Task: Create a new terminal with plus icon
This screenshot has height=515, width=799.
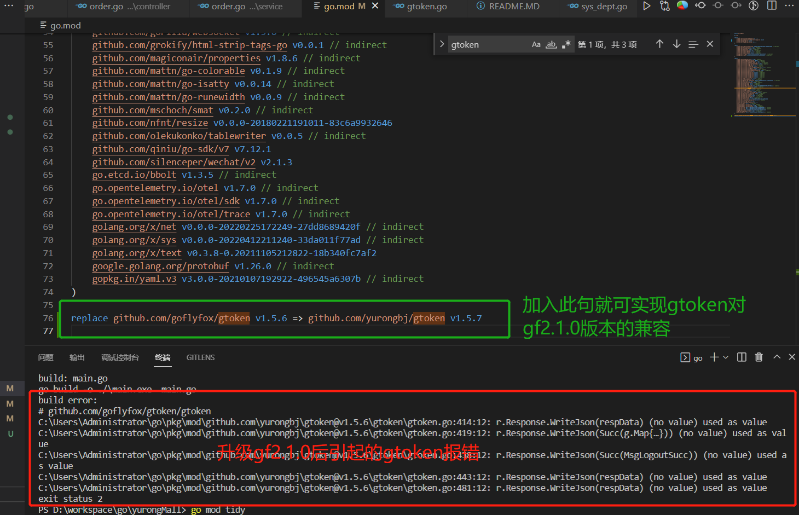Action: pyautogui.click(x=714, y=357)
